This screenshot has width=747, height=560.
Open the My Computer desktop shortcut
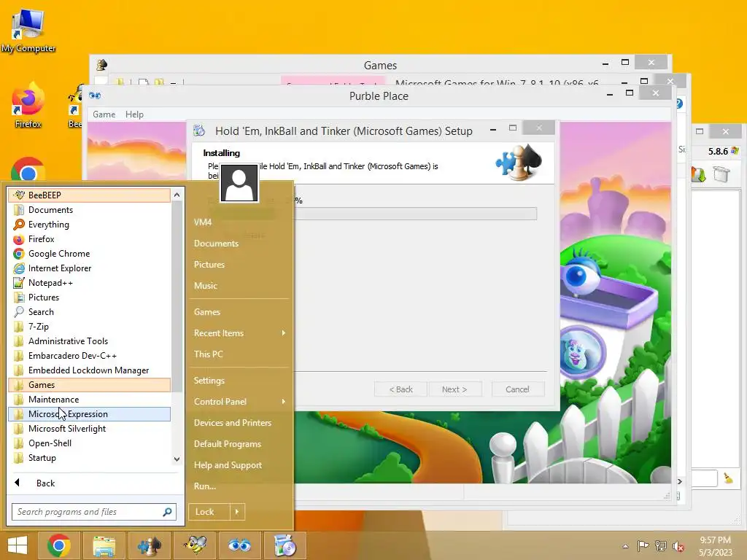click(28, 31)
